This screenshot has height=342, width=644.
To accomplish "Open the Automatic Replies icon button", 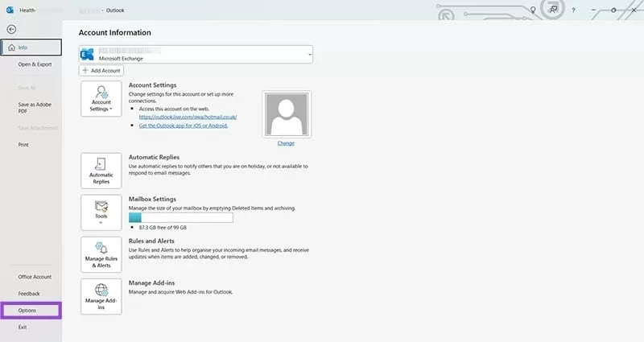I will click(x=101, y=171).
